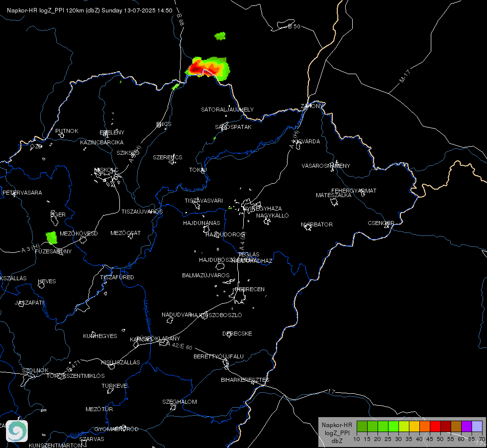Click the MEZŐCSÁT city label

coord(125,233)
